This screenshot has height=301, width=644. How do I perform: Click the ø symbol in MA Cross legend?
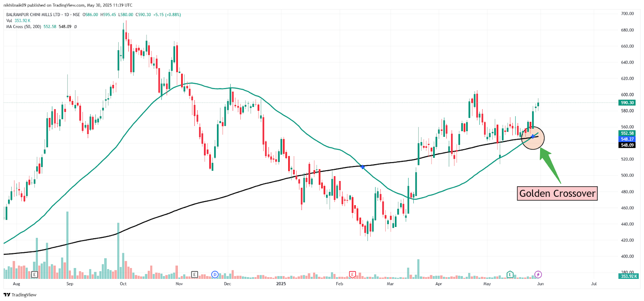[x=75, y=27]
